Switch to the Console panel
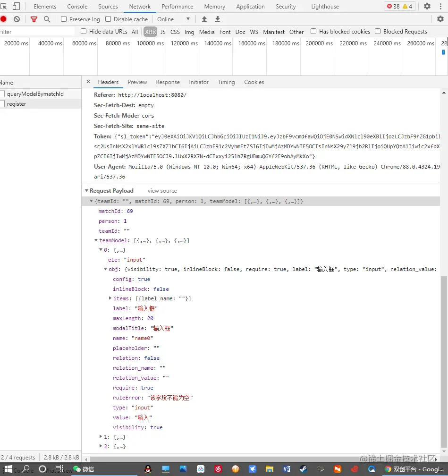448x476 pixels. 77,7
